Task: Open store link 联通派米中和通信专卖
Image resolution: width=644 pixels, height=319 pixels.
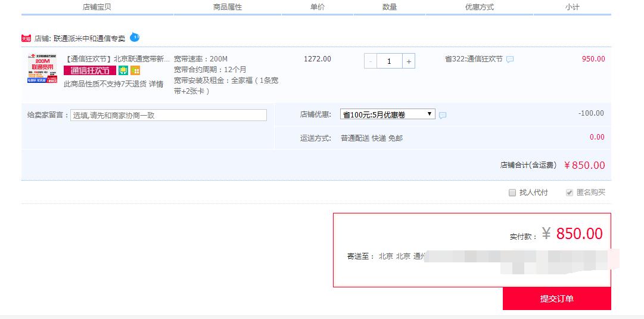Action: 89,39
